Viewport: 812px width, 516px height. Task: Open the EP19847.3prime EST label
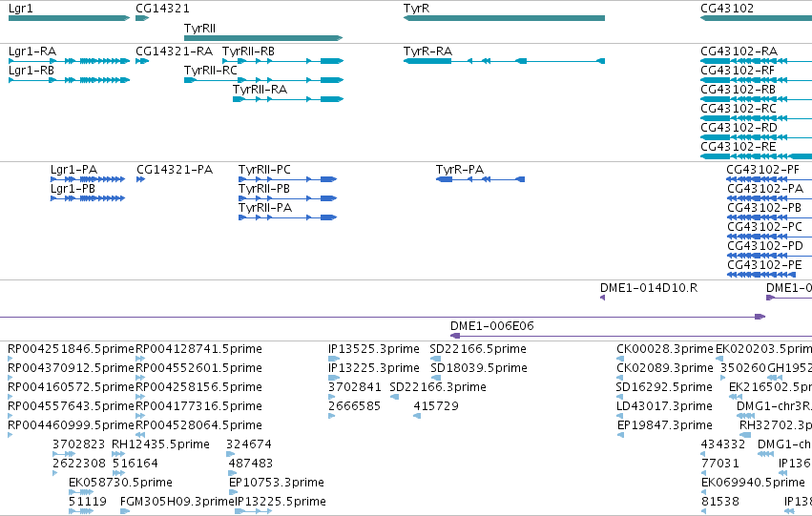tap(665, 426)
